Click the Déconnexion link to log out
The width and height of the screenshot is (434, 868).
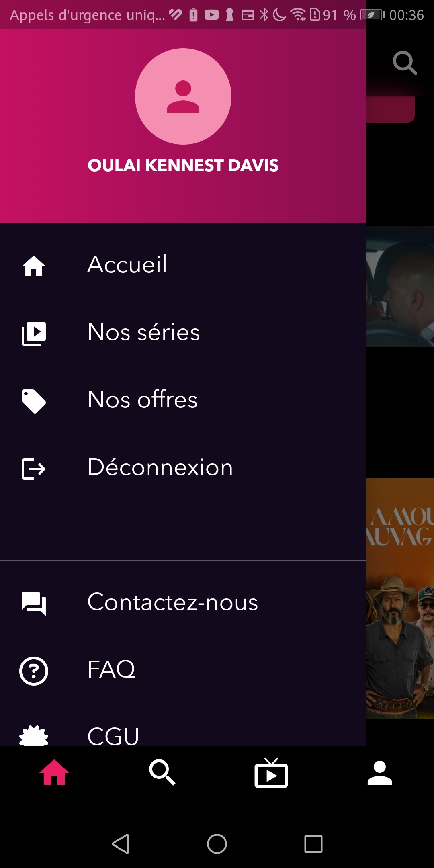pos(160,467)
